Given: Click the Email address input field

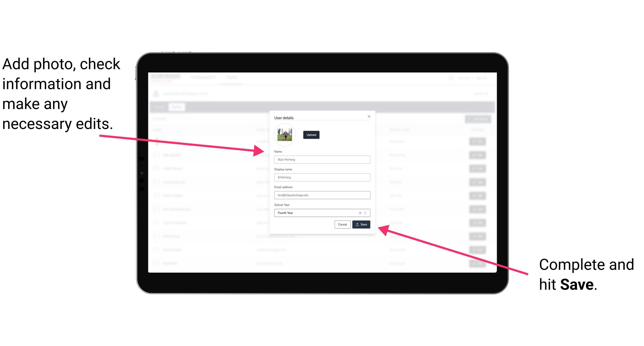Looking at the screenshot, I should pyautogui.click(x=322, y=195).
